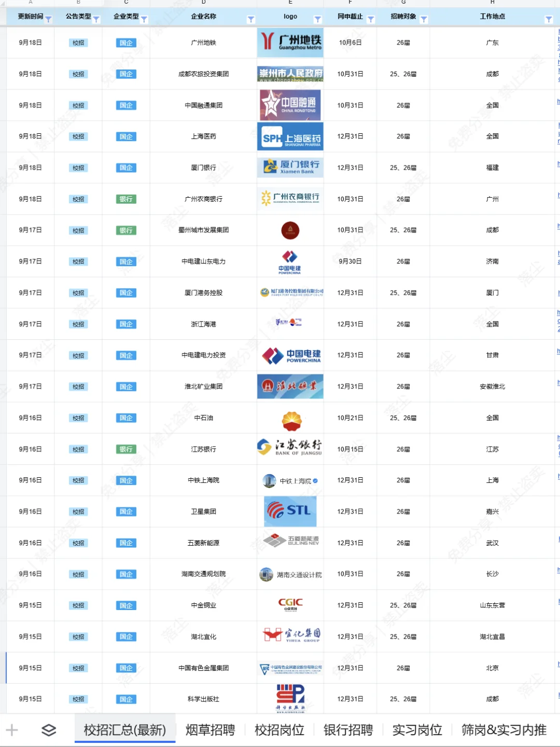Open filter for 公告类型 column
This screenshot has height=747, width=560.
click(x=96, y=20)
